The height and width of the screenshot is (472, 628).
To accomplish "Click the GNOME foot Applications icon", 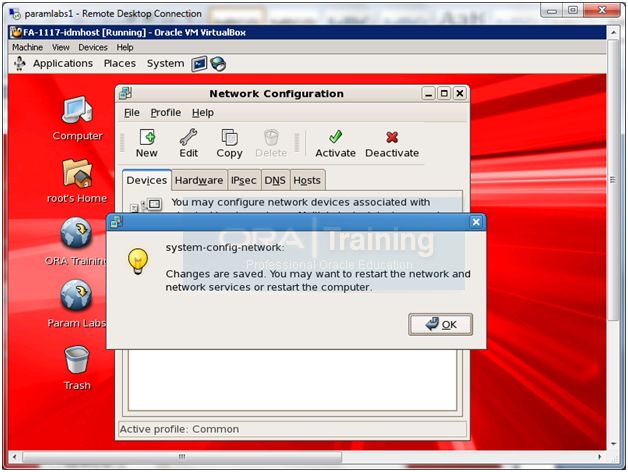I will point(20,63).
